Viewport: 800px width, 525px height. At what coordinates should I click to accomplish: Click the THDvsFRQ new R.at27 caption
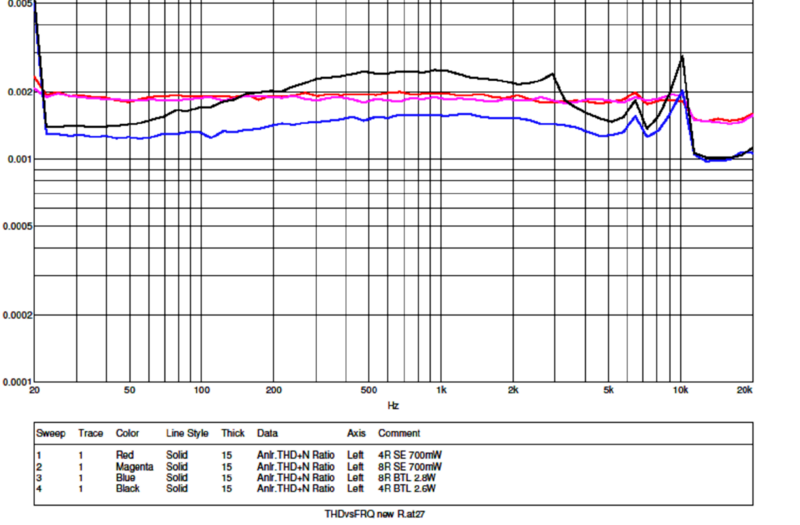coord(374,514)
